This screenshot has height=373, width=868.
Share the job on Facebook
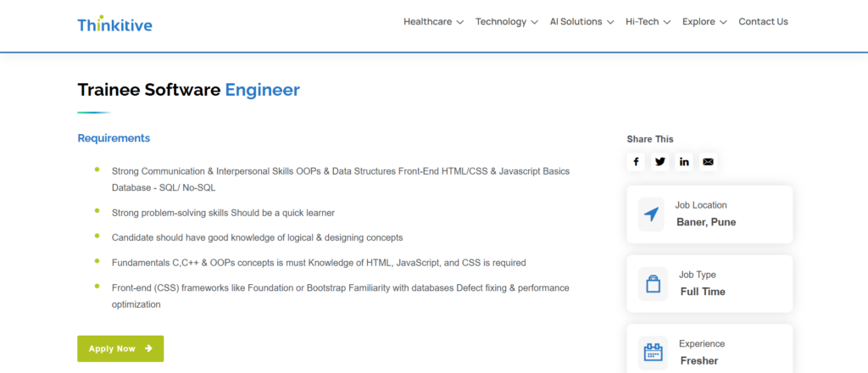click(x=636, y=161)
